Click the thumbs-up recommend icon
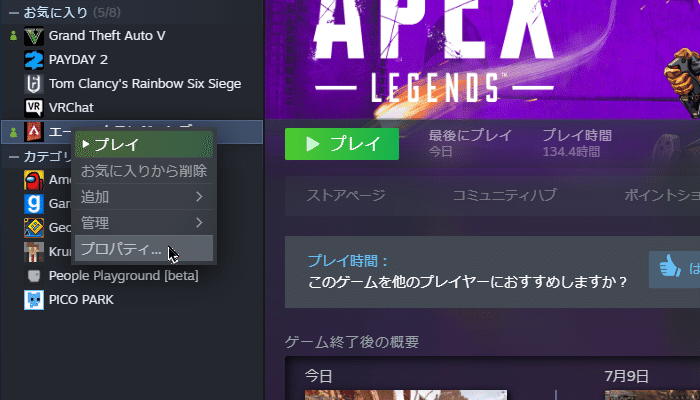The width and height of the screenshot is (700, 400). tap(670, 269)
